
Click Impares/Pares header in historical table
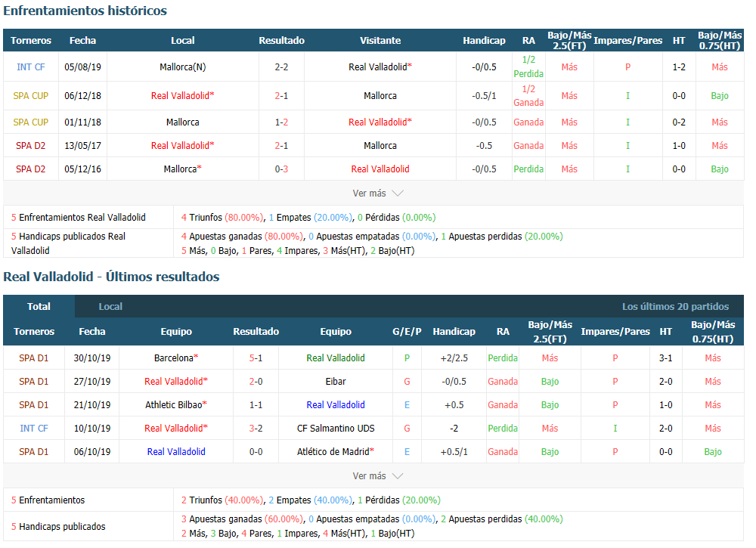click(627, 41)
